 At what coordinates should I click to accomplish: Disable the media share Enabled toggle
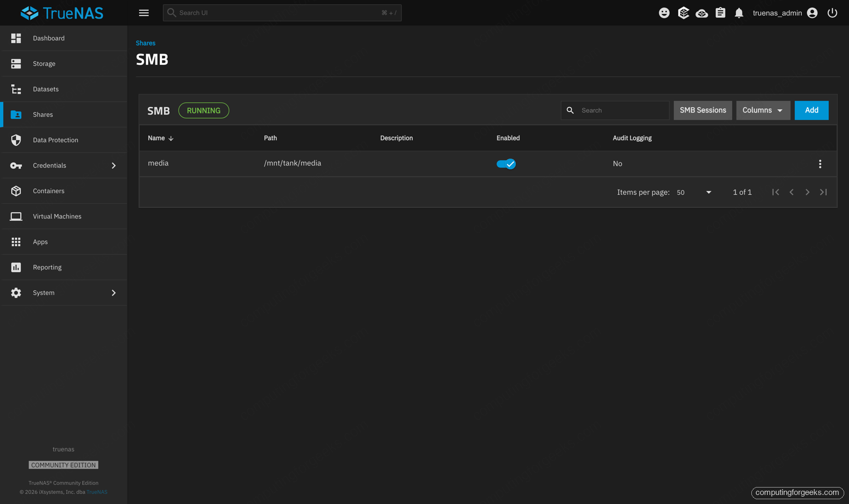(506, 164)
